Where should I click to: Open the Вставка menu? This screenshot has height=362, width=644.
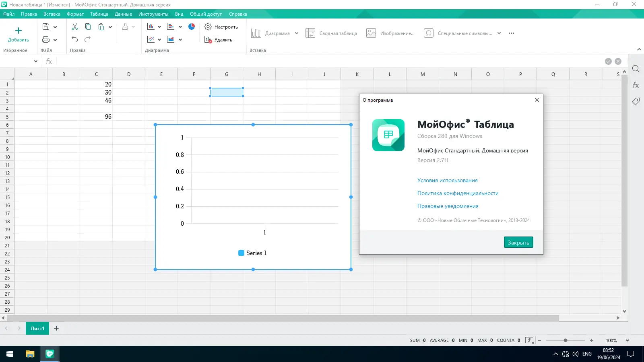coord(52,14)
